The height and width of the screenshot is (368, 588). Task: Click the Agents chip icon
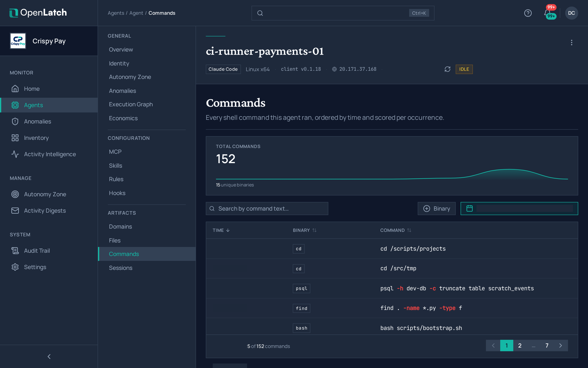point(15,105)
